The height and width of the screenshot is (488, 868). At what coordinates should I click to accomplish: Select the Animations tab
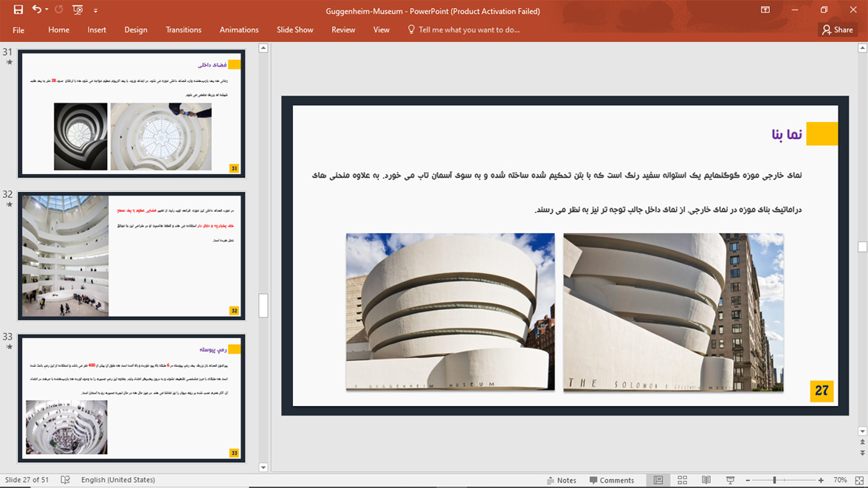tap(239, 30)
